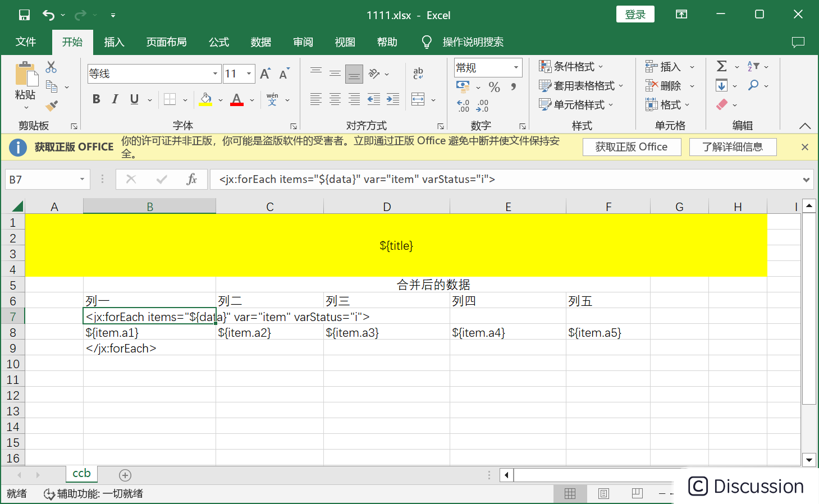
Task: Click the increase decimal icon
Action: click(463, 104)
